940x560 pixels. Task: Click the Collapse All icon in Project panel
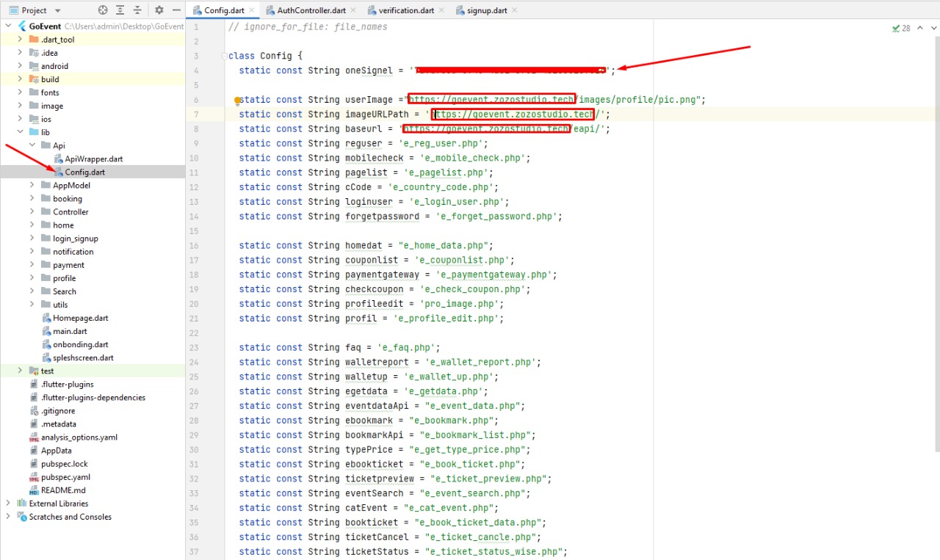(x=137, y=10)
